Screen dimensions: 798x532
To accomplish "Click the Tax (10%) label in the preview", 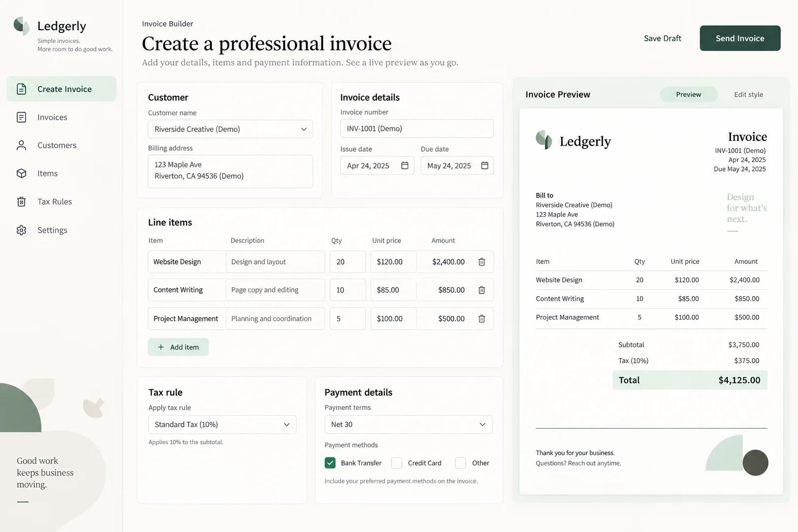I will click(633, 361).
